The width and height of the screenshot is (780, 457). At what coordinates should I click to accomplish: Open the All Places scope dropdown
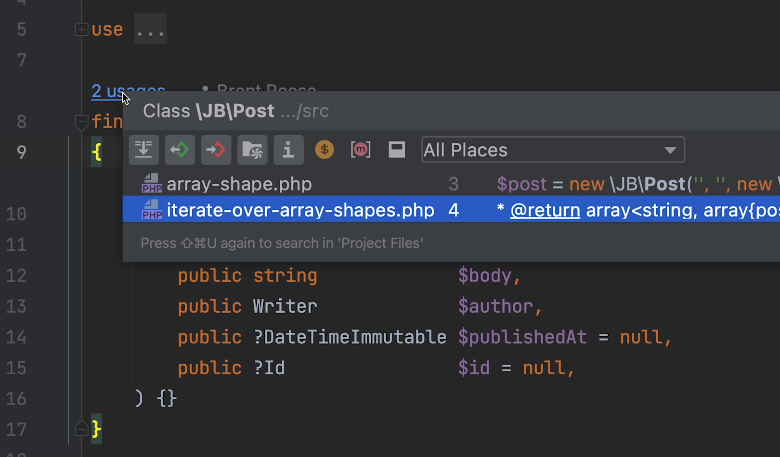click(x=553, y=150)
